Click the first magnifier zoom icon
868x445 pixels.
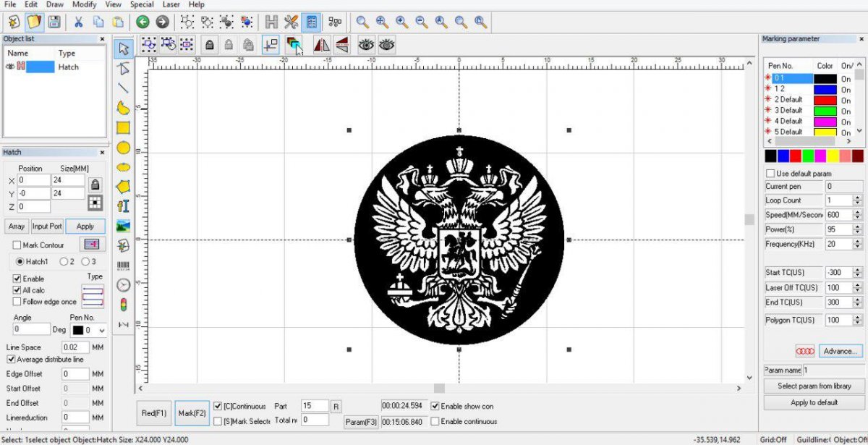coord(362,22)
